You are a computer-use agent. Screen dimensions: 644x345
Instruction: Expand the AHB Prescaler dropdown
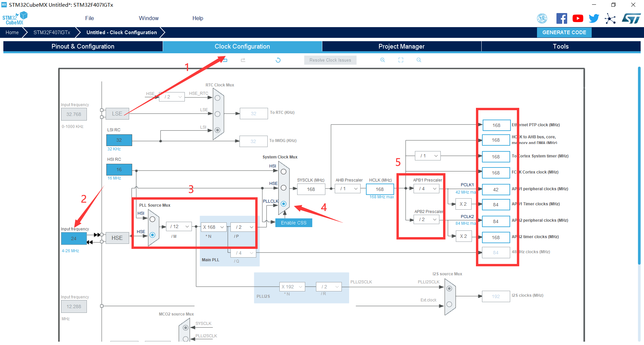point(348,189)
